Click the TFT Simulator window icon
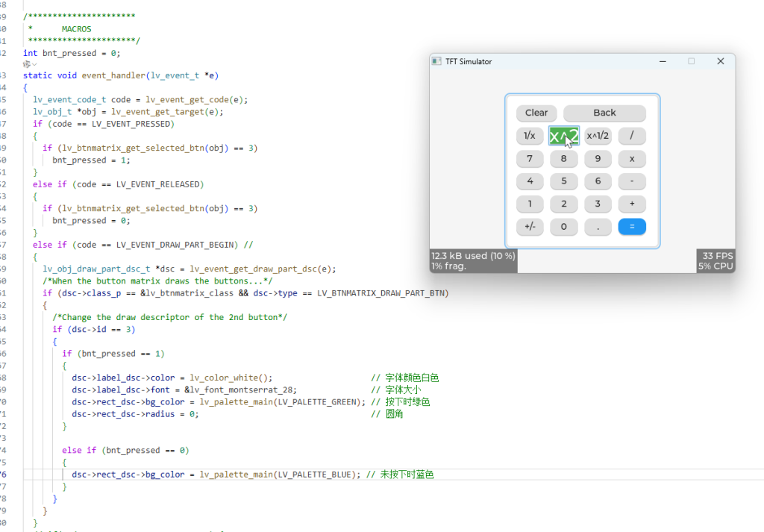764x532 pixels. click(437, 61)
